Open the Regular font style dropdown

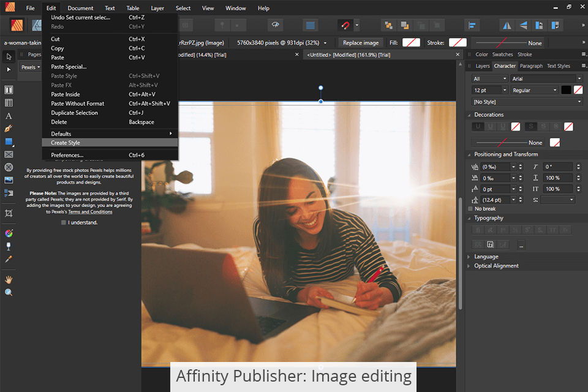point(534,90)
